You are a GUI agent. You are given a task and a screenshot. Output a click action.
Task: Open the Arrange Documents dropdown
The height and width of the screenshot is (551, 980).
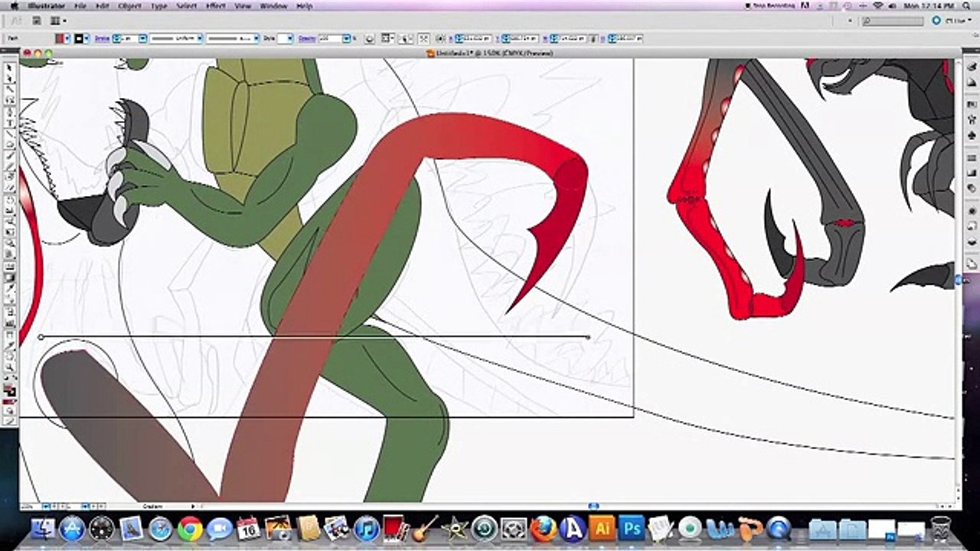58,21
